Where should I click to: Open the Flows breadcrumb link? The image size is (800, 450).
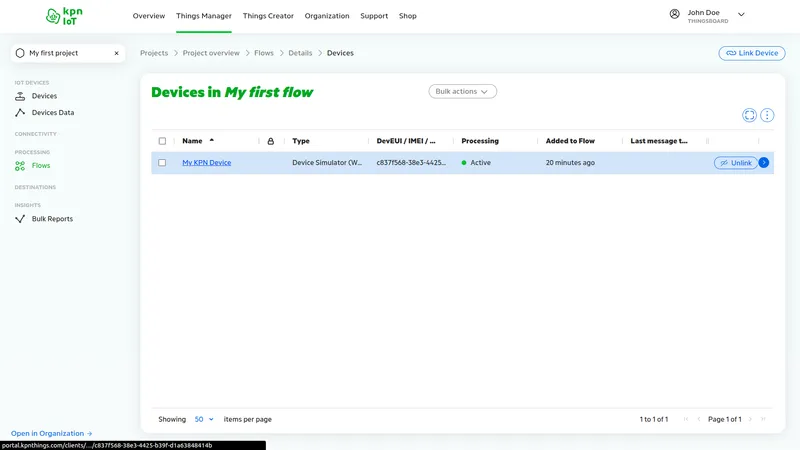click(x=264, y=53)
